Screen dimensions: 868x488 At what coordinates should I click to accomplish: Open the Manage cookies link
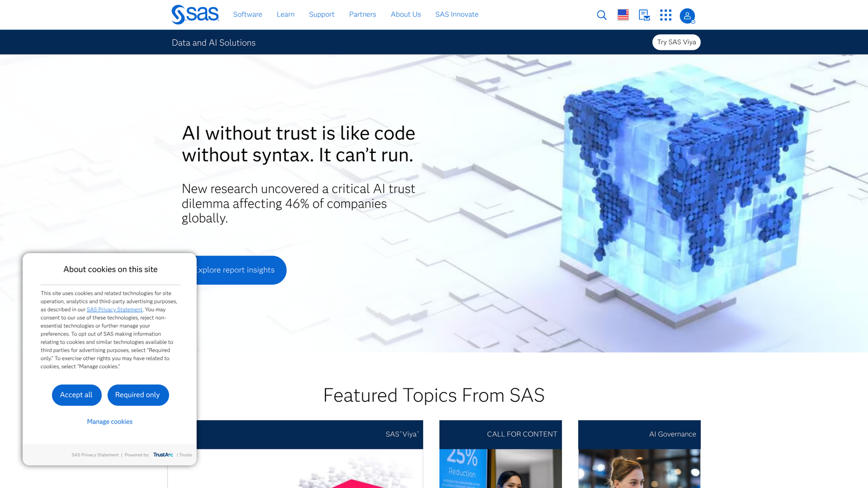tap(110, 422)
